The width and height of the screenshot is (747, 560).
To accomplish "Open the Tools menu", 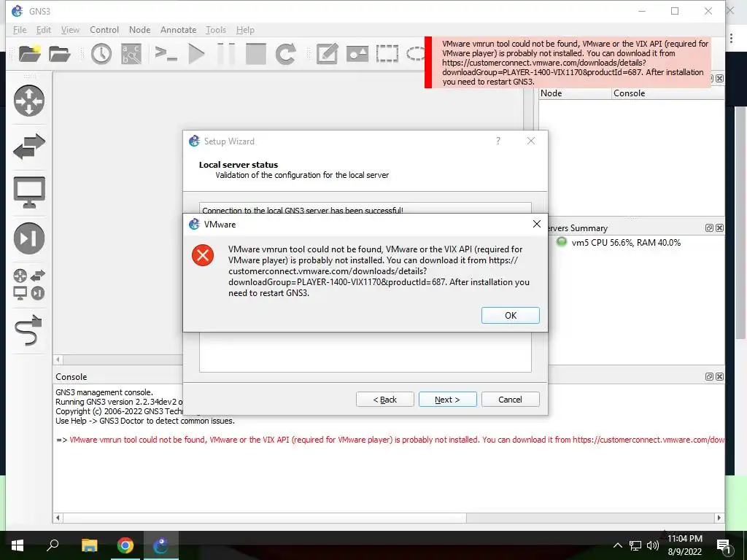I will click(x=216, y=29).
